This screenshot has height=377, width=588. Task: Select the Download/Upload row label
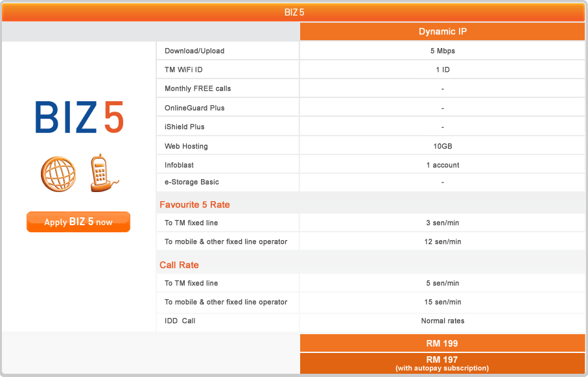coord(190,50)
